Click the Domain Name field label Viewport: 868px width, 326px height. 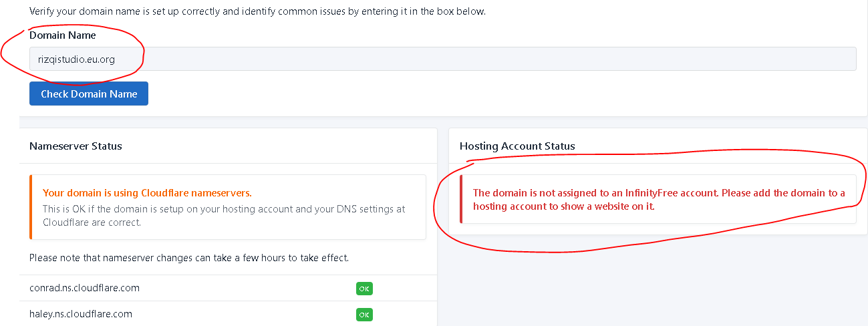click(x=63, y=35)
